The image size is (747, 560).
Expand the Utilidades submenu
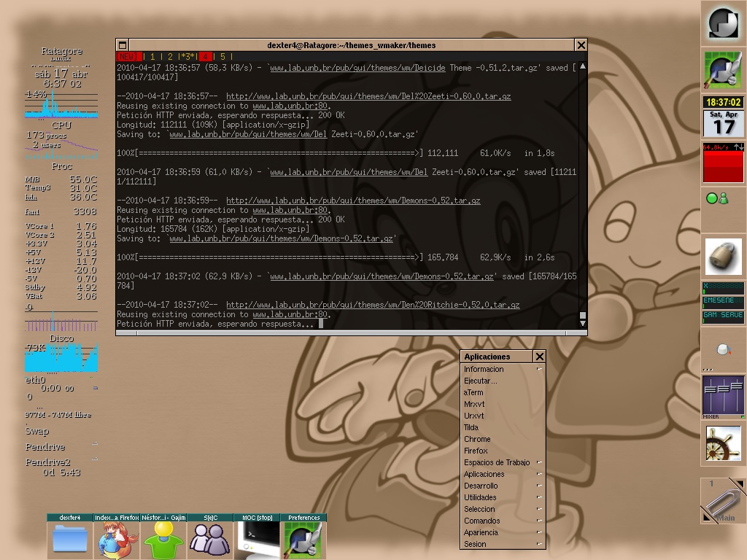[503, 497]
